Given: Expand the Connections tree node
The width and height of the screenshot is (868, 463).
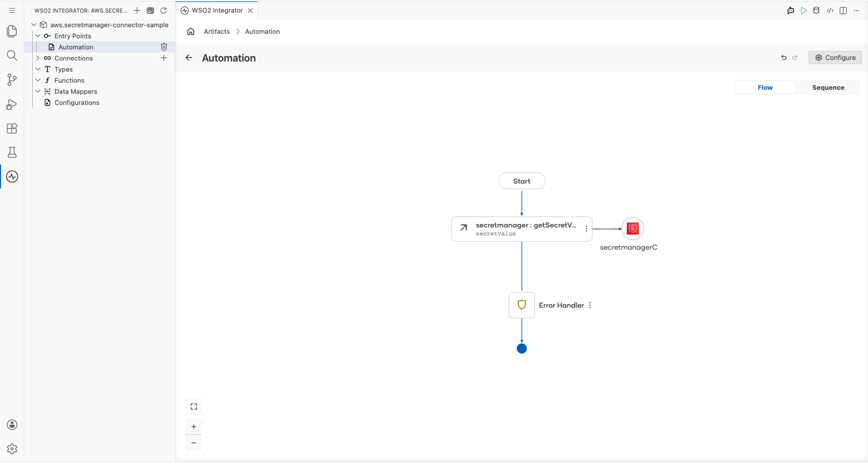Looking at the screenshot, I should [x=38, y=58].
